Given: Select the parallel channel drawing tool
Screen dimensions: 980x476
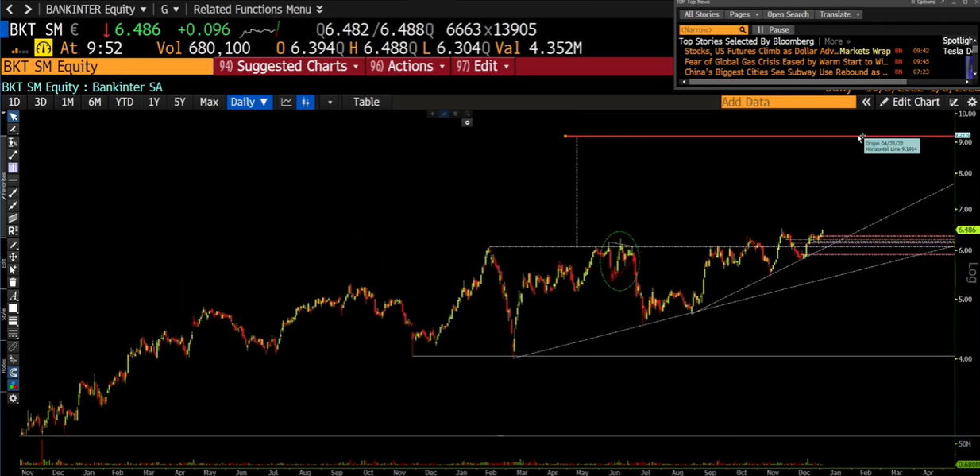Looking at the screenshot, I should click(13, 218).
